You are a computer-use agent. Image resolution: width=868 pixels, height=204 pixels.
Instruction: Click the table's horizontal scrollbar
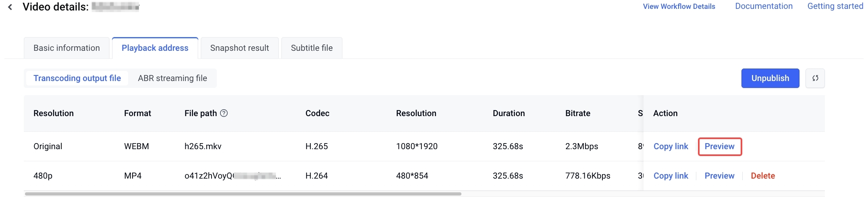pyautogui.click(x=243, y=194)
